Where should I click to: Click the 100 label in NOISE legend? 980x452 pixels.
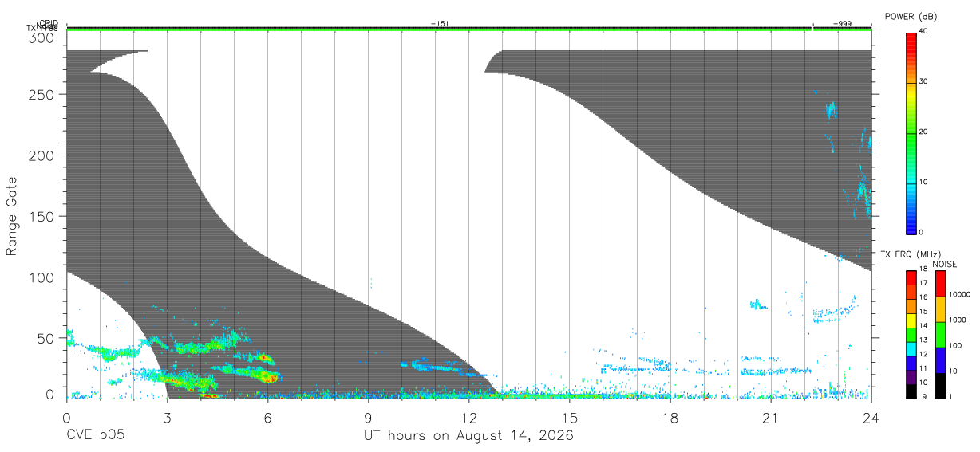pyautogui.click(x=954, y=345)
